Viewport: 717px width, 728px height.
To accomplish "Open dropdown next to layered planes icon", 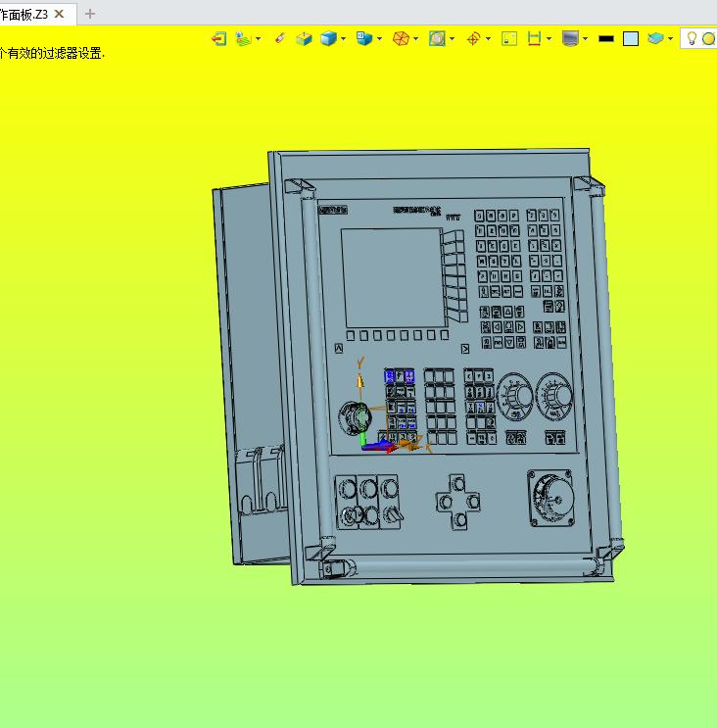I will [258, 39].
